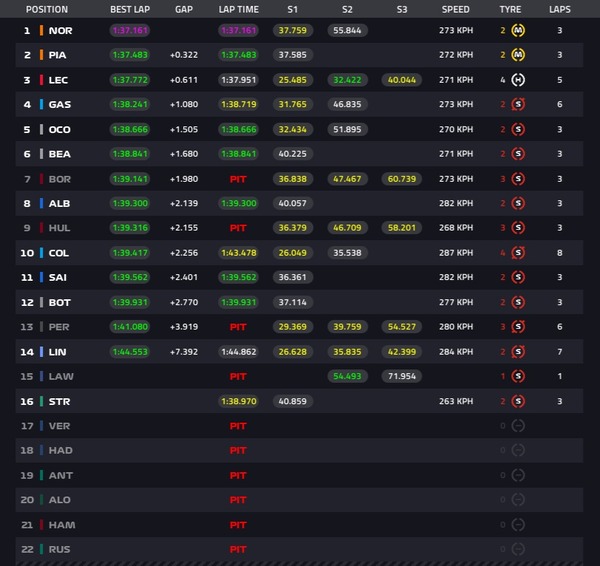Click the soft tyre icon in BOR row
Viewport: 600px width, 566px height.
click(518, 179)
